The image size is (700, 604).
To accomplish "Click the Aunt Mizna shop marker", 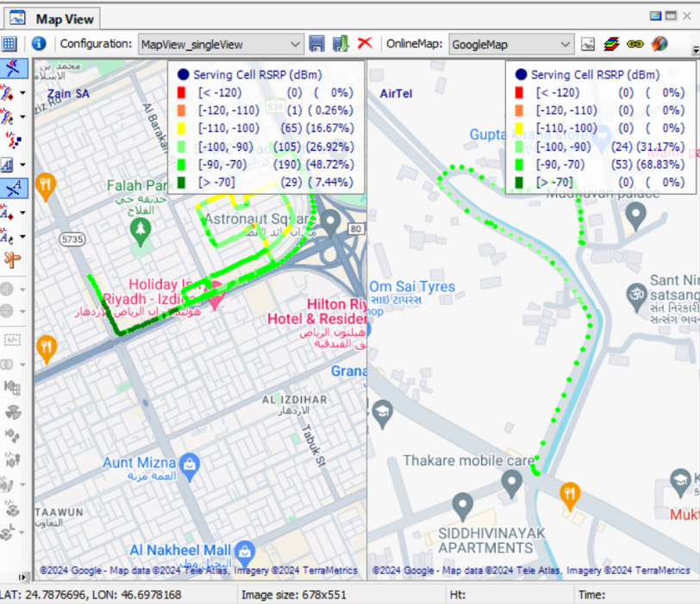I will [x=190, y=466].
